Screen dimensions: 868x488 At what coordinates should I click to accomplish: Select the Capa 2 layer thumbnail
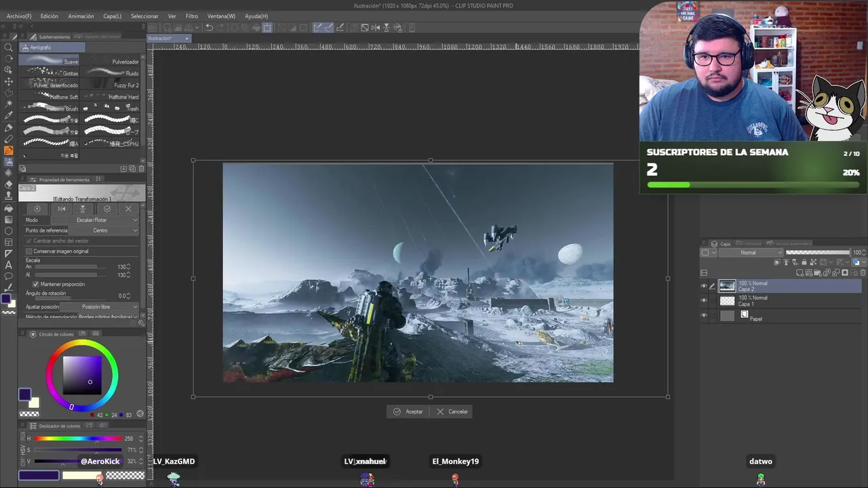point(727,286)
